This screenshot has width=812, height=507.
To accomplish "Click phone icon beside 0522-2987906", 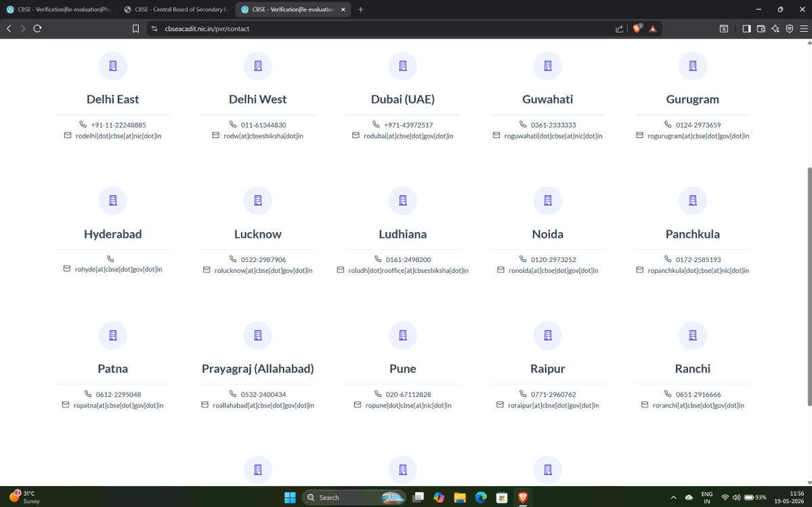I will coord(233,259).
